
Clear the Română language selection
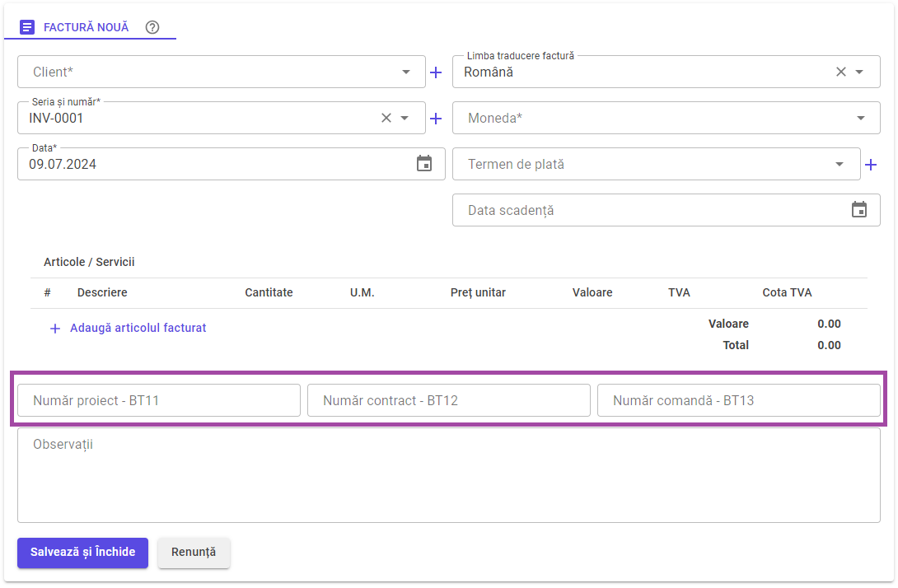(840, 72)
